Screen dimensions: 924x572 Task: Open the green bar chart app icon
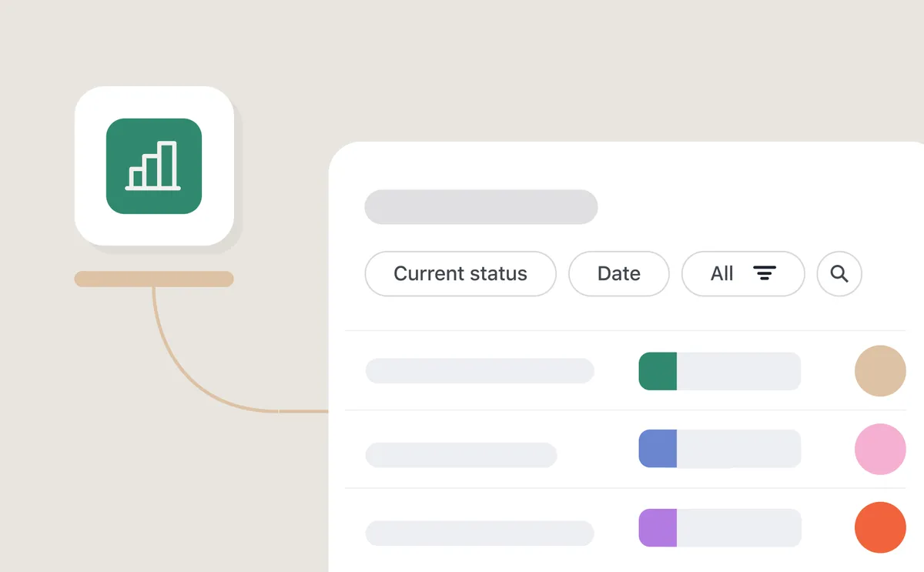(x=154, y=166)
